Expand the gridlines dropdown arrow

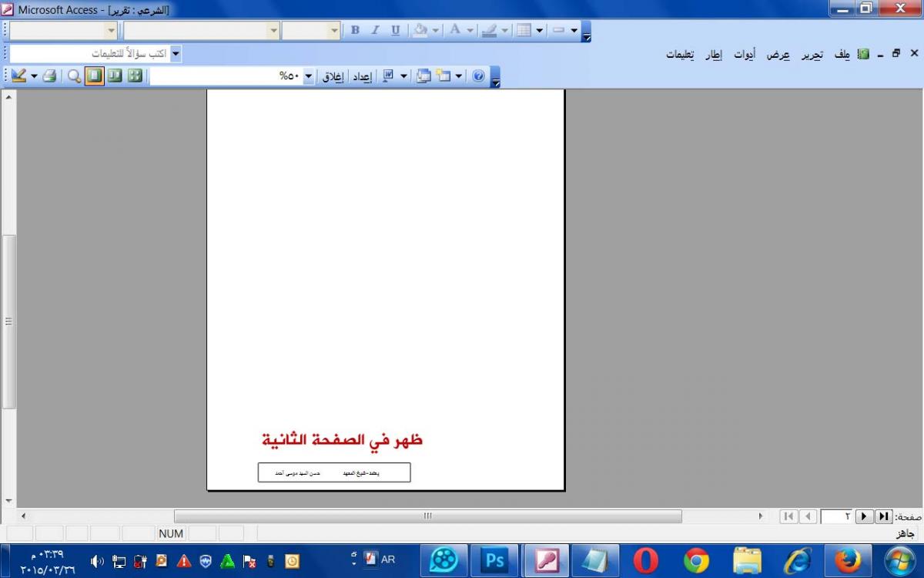pyautogui.click(x=540, y=31)
